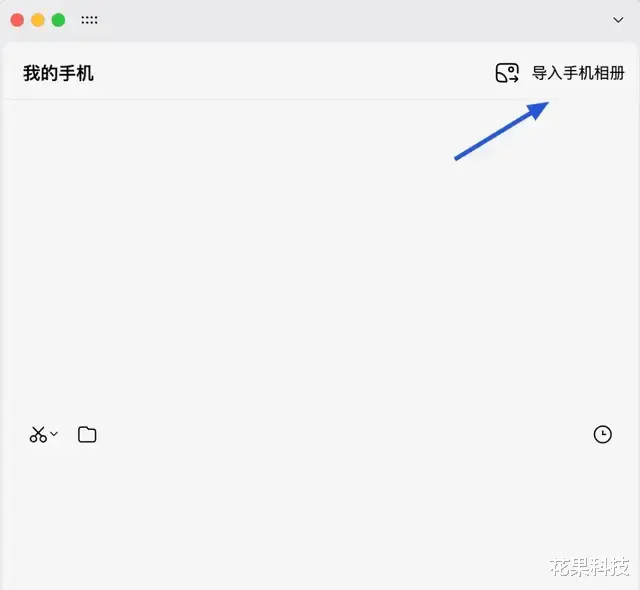Screen dimensions: 640x590
Task: Click the empty toolbar space between folder and clock
Action: [x=345, y=435]
